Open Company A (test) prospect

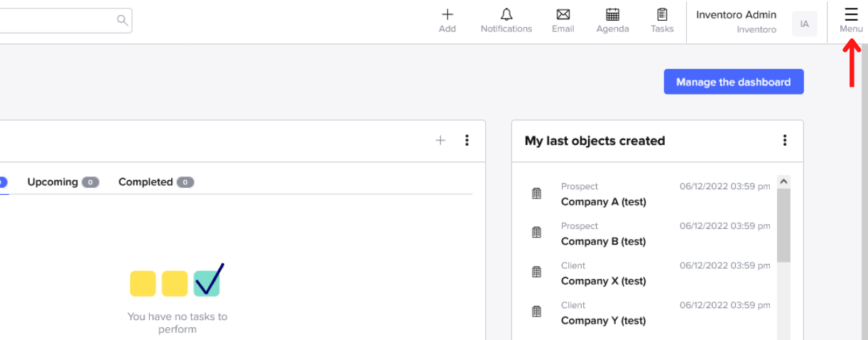pos(603,202)
